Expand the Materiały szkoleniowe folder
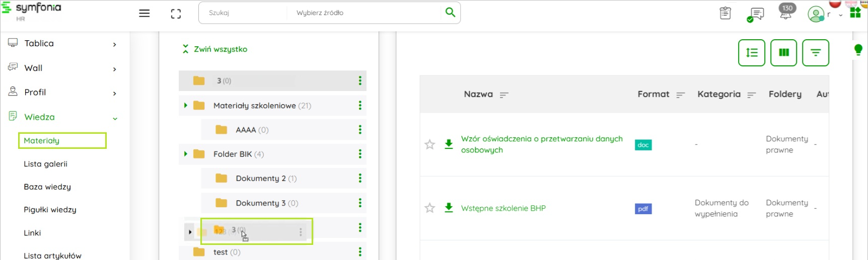This screenshot has width=868, height=260. pos(186,106)
